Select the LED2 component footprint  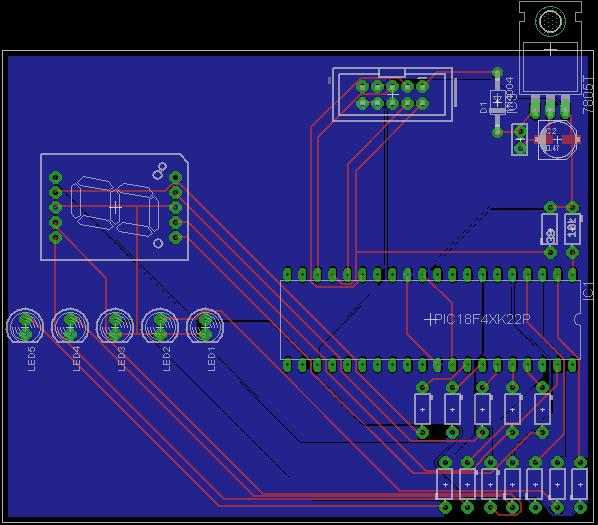coord(160,326)
